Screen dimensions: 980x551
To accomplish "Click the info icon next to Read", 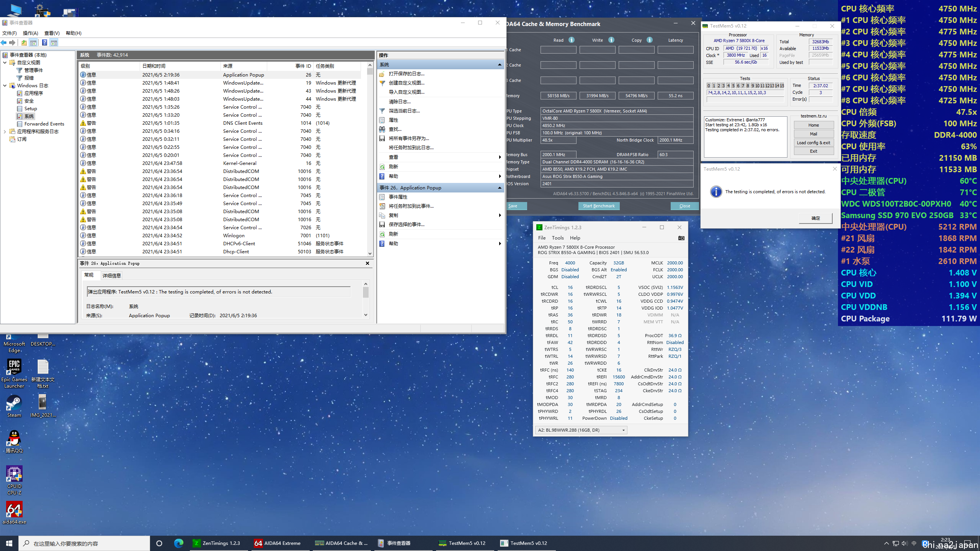I will [572, 40].
